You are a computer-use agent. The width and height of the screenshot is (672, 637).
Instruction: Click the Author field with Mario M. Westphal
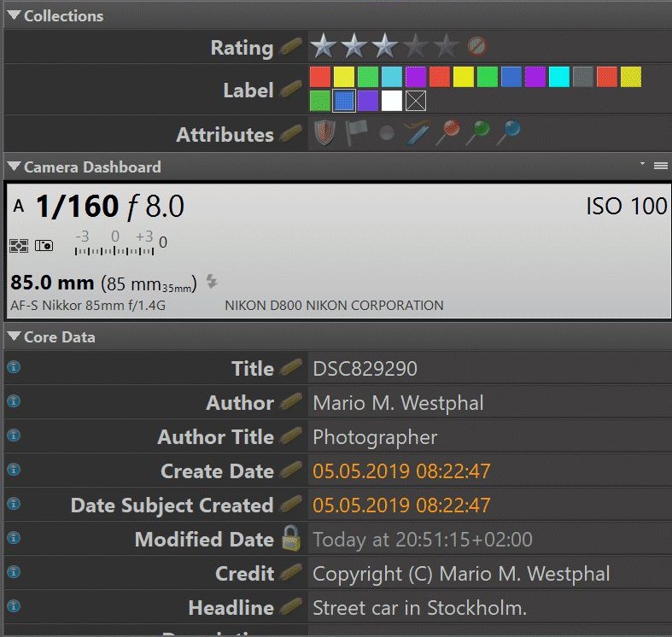490,402
